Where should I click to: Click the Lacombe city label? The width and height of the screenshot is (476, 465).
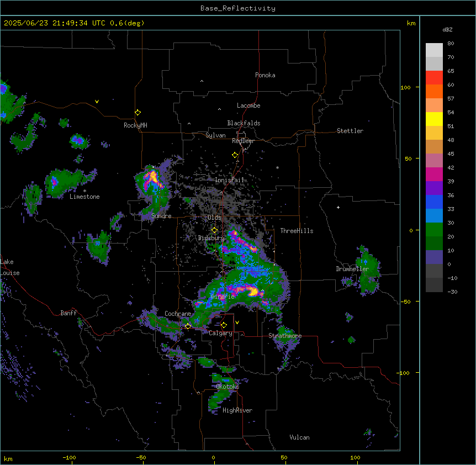click(248, 105)
